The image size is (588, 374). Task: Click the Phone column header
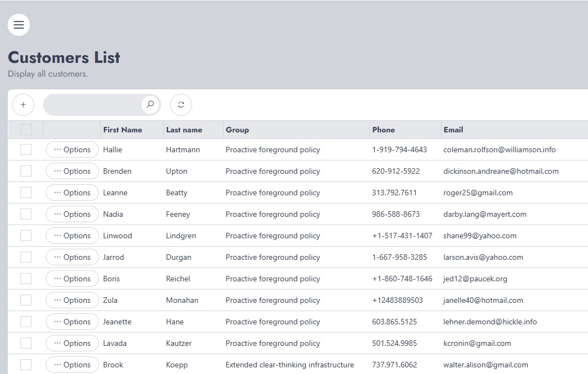coord(384,130)
